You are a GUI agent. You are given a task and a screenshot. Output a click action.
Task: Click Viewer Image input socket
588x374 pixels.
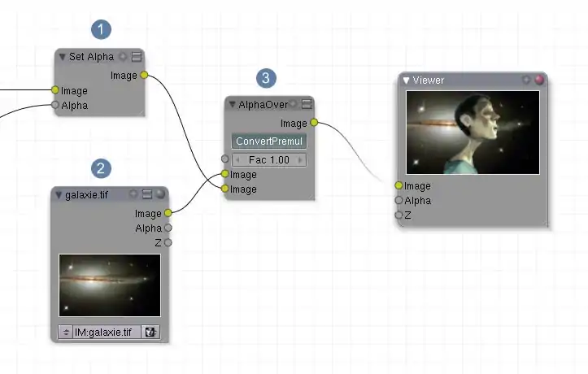[x=399, y=185]
